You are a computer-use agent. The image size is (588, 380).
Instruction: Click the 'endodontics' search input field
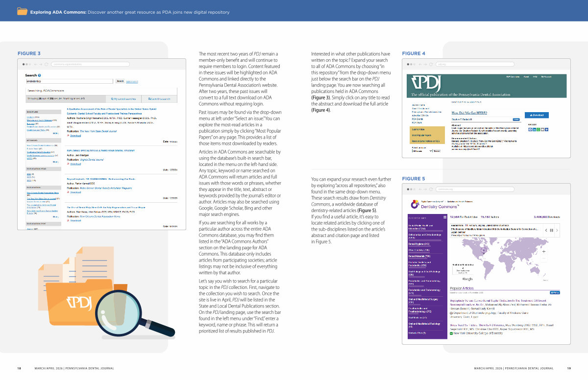[x=70, y=81]
